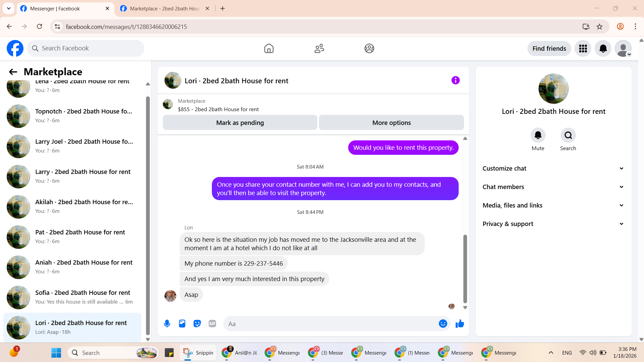The image size is (644, 362).
Task: Click the chat messages scrollbar thumb
Action: click(465, 269)
